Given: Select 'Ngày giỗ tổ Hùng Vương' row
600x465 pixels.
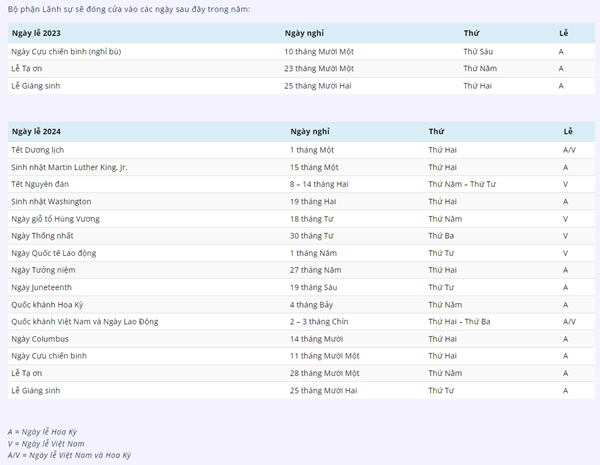Looking at the screenshot, I should point(302,219).
